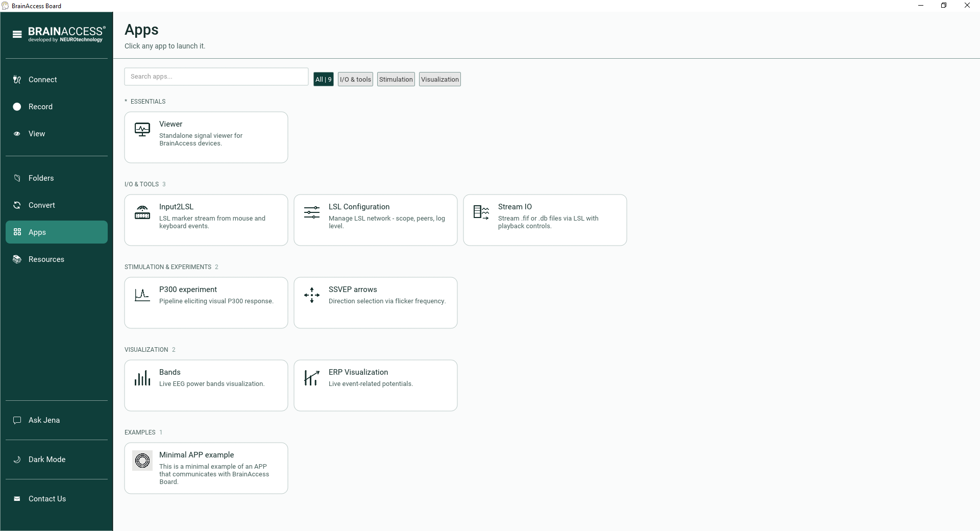Image resolution: width=980 pixels, height=531 pixels.
Task: Click the Folders icon in sidebar
Action: (x=17, y=178)
